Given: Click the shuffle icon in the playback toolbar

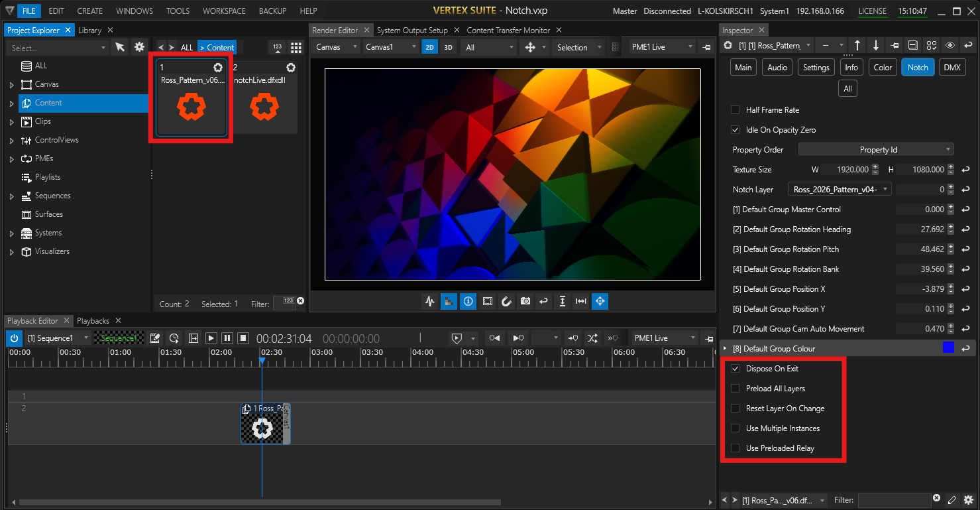Looking at the screenshot, I should click(x=592, y=338).
